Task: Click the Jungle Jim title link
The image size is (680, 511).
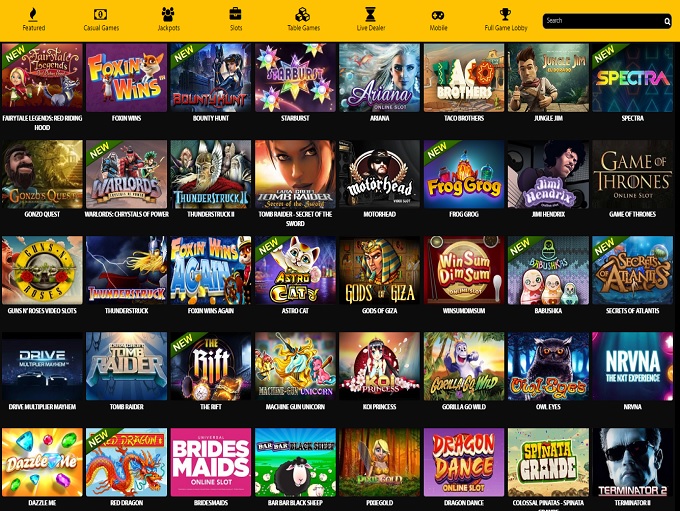Action: click(x=548, y=118)
